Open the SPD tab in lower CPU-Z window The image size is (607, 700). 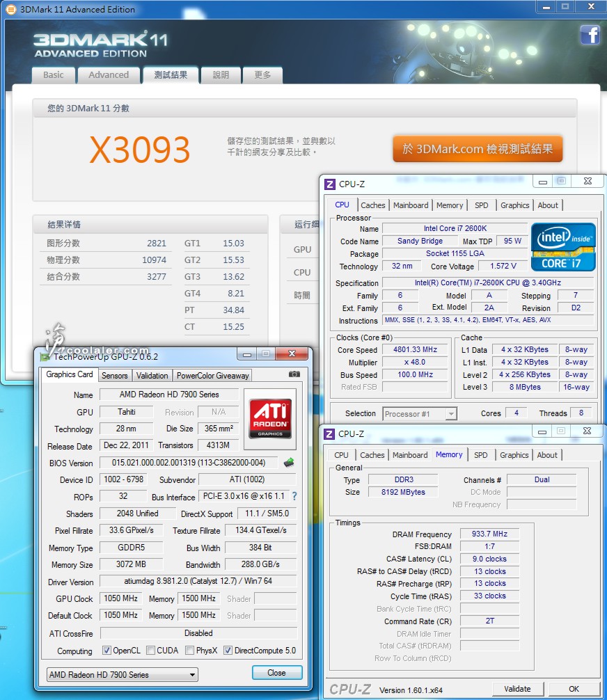tap(480, 455)
